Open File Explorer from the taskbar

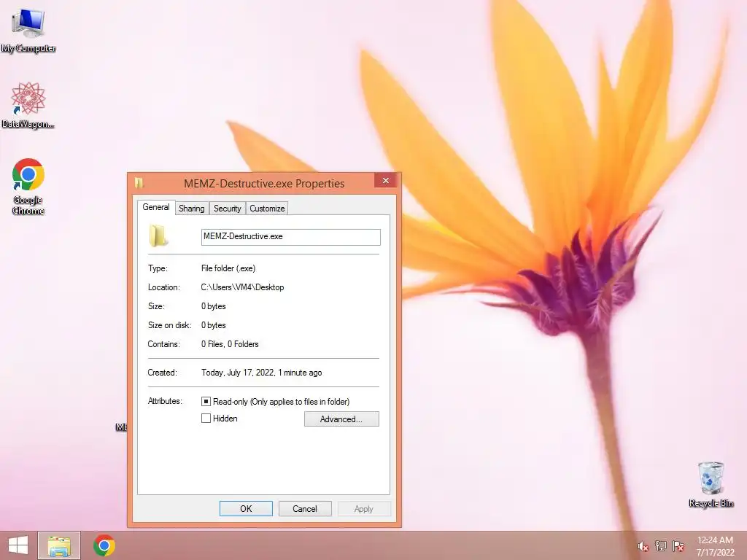click(x=59, y=545)
